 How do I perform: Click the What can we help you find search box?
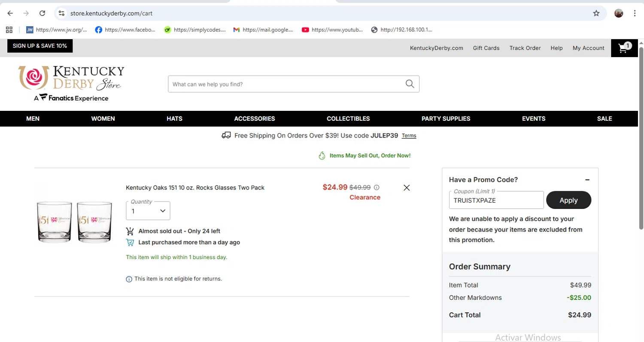(x=294, y=84)
